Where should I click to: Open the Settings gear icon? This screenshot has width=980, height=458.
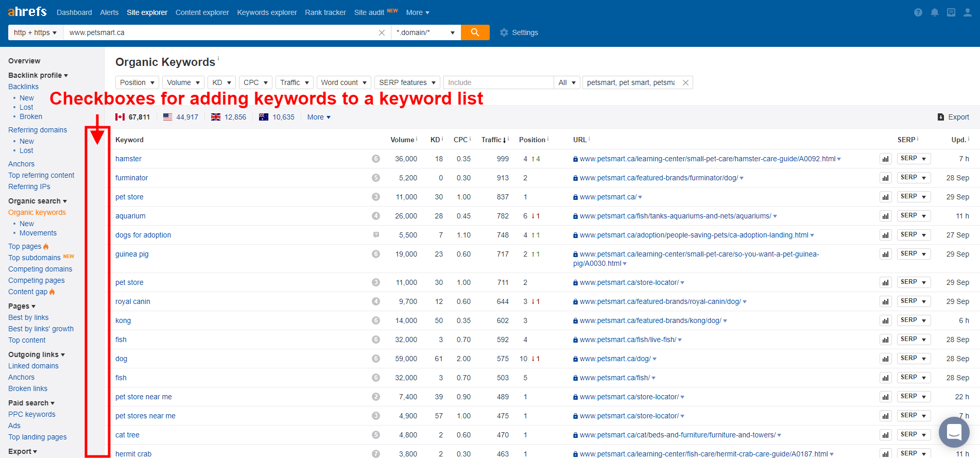pos(504,32)
